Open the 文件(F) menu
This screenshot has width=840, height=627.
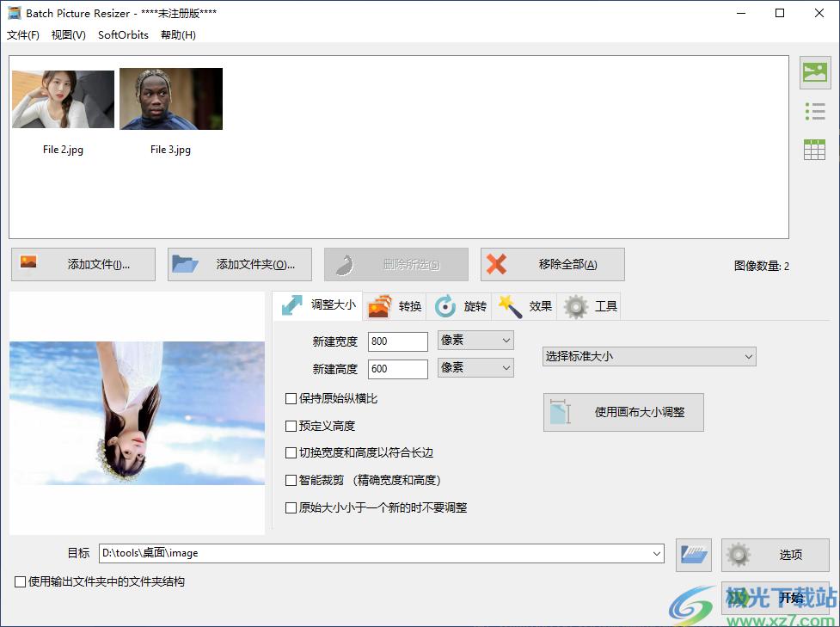coord(23,35)
